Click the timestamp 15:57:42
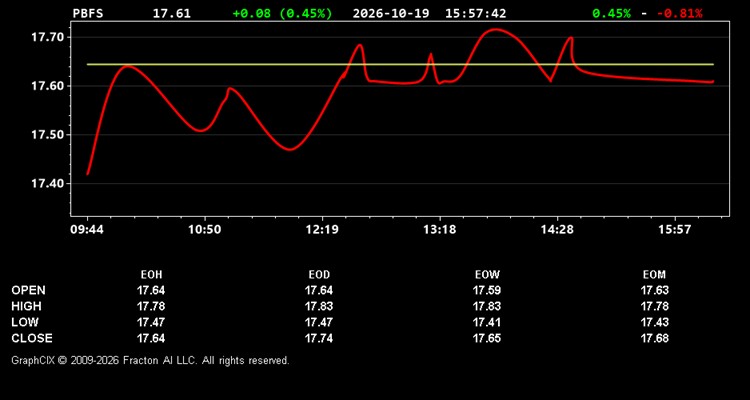Viewport: 750px width, 400px height. (x=475, y=13)
